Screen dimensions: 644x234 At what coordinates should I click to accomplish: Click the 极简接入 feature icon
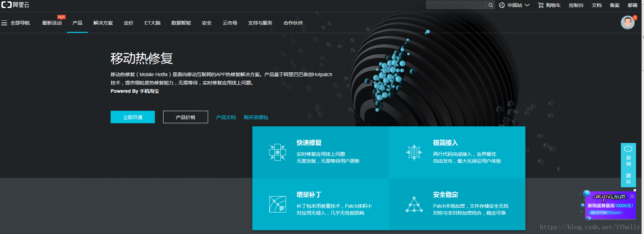pyautogui.click(x=414, y=152)
